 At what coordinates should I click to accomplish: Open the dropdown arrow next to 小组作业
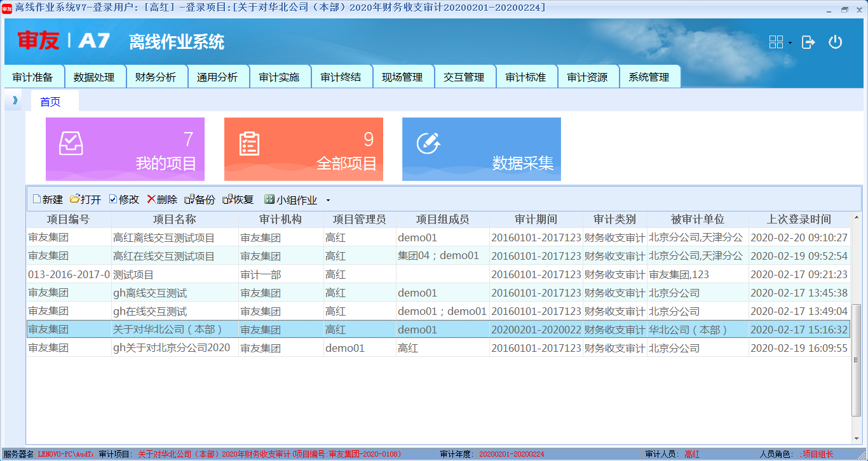click(x=328, y=200)
